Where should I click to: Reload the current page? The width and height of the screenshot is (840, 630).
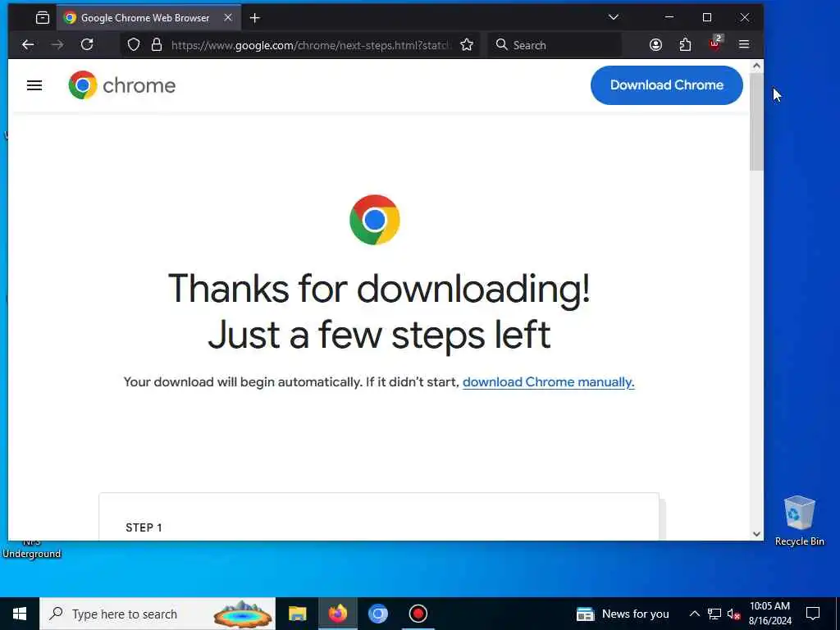coord(87,44)
